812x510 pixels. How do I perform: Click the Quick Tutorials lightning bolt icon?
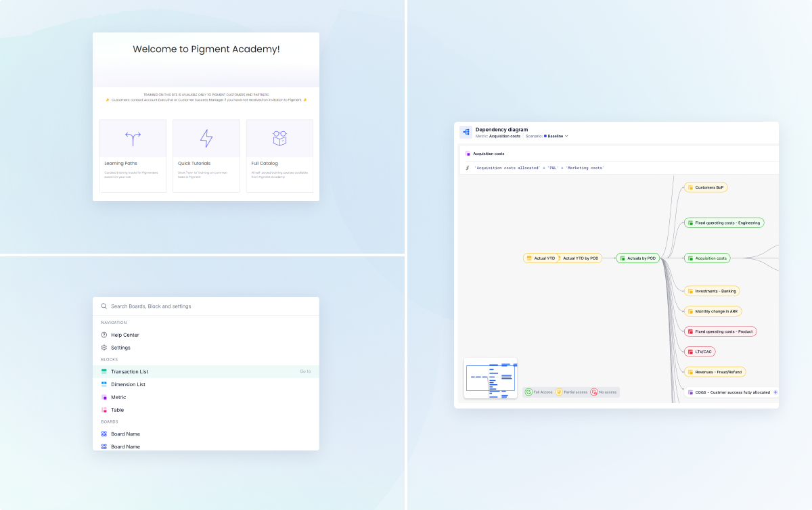206,139
